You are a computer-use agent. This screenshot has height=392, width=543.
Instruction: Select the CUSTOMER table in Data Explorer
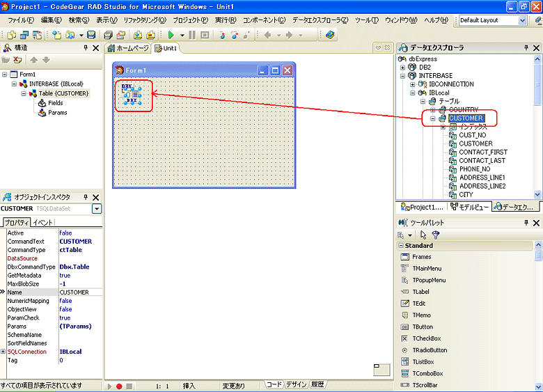pos(466,118)
